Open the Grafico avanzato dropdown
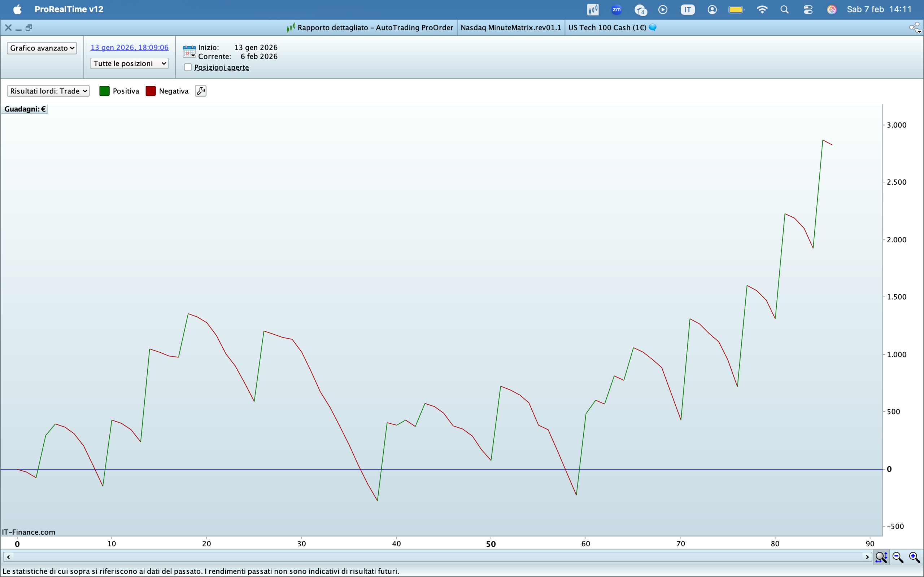The image size is (924, 577). point(42,48)
